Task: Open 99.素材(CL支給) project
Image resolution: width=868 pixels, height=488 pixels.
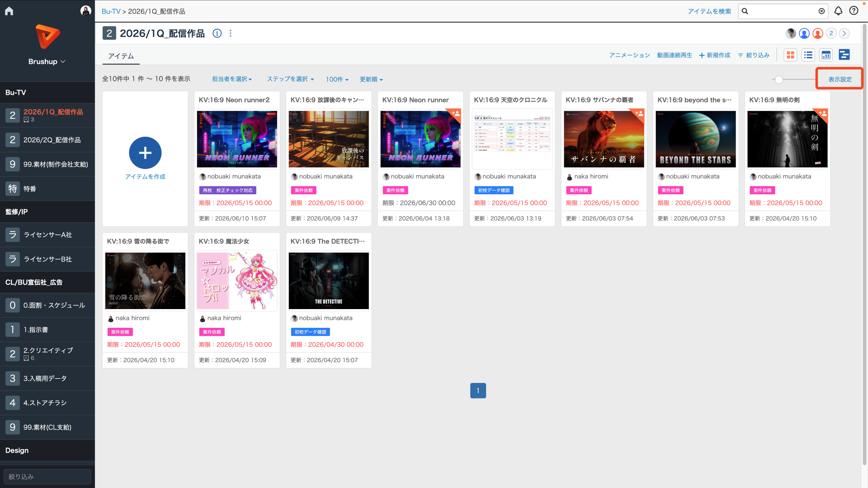Action: pos(48,427)
